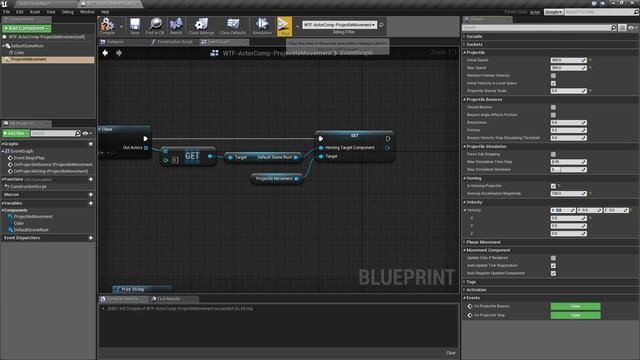This screenshot has height=360, width=640.
Task: Click the SET node execution input pin
Action: (321, 139)
